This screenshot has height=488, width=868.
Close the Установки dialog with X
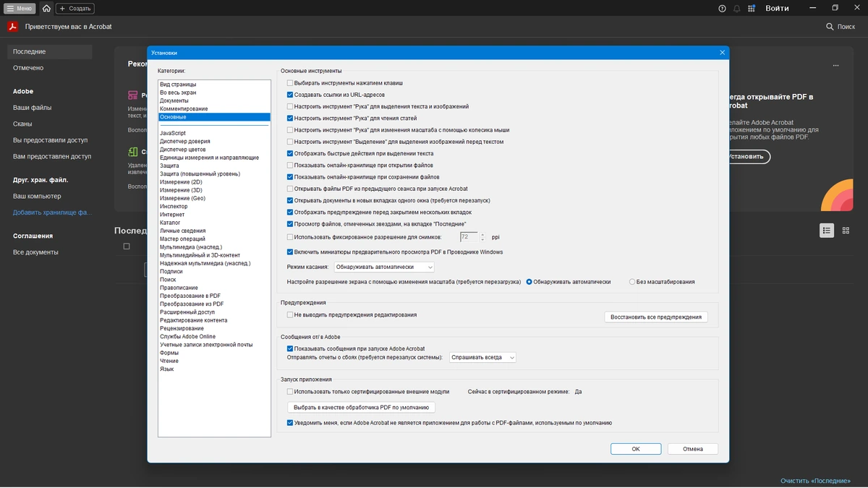pyautogui.click(x=722, y=53)
